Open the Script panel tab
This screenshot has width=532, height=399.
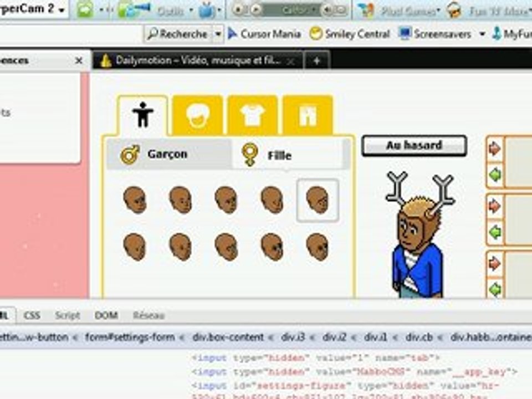tap(68, 315)
